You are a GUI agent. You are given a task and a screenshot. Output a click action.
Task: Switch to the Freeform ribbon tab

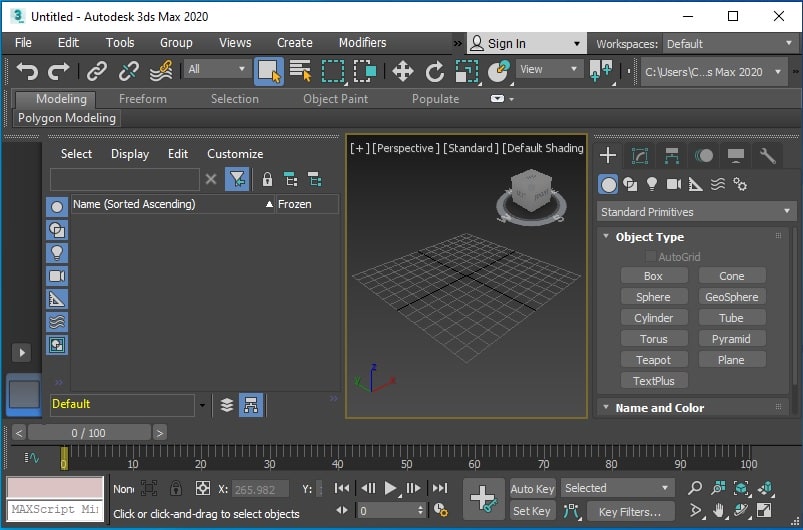143,99
